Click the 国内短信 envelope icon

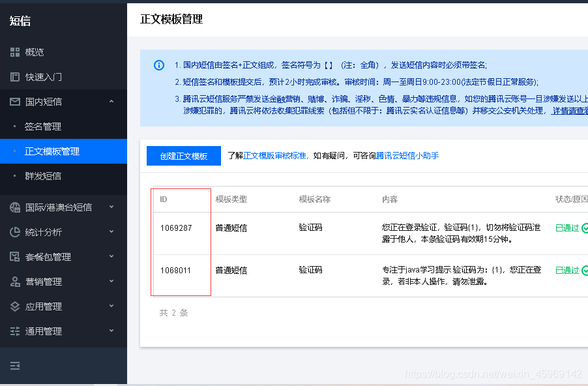(14, 101)
